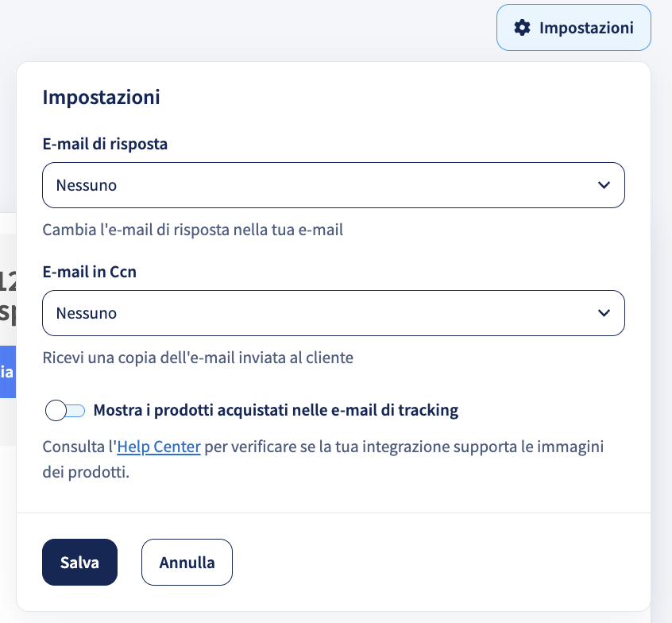Open the Impostazioni button at top

(574, 28)
